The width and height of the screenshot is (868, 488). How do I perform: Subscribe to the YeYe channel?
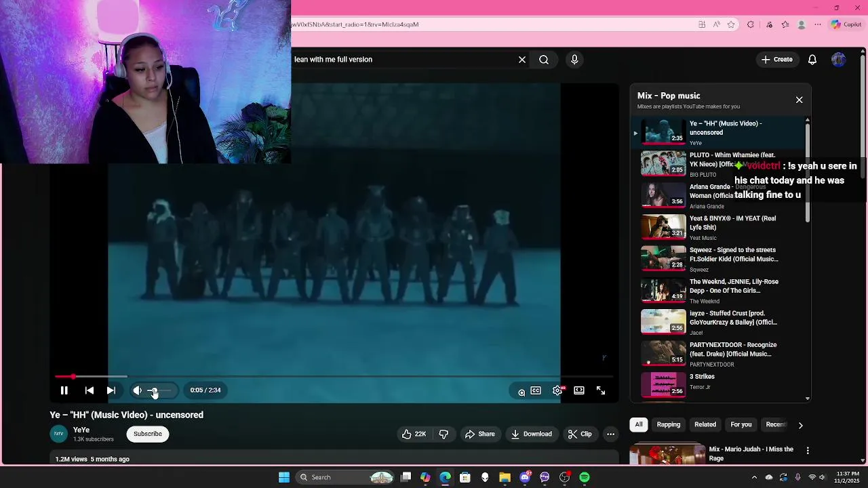point(148,434)
